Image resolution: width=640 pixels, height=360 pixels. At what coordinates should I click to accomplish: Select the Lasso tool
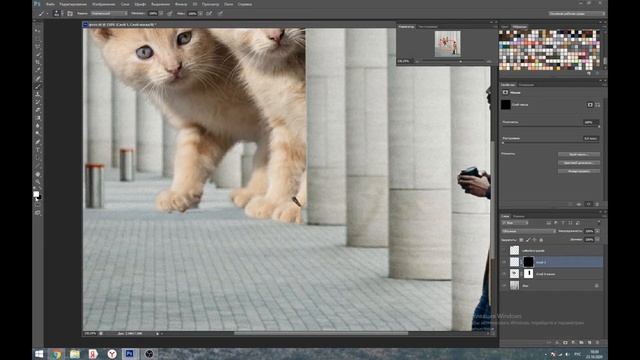point(38,47)
